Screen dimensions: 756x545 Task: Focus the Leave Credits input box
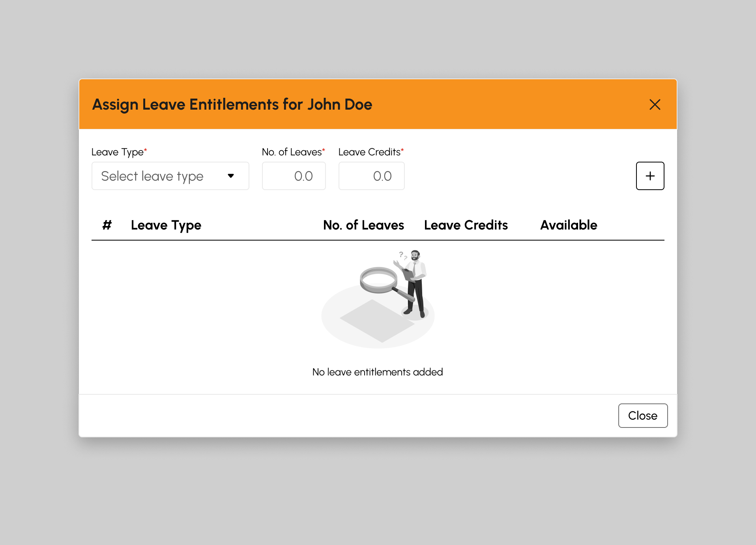click(371, 176)
